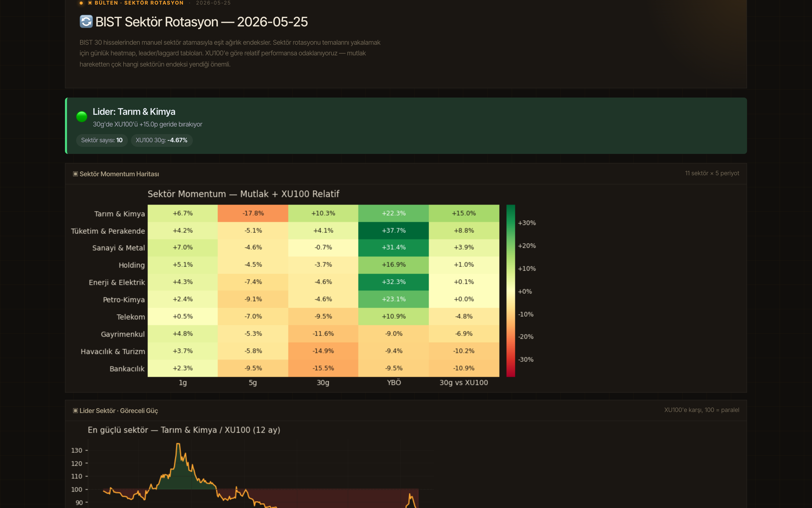812x508 pixels.
Task: Click the YBÖ column label
Action: (x=394, y=382)
